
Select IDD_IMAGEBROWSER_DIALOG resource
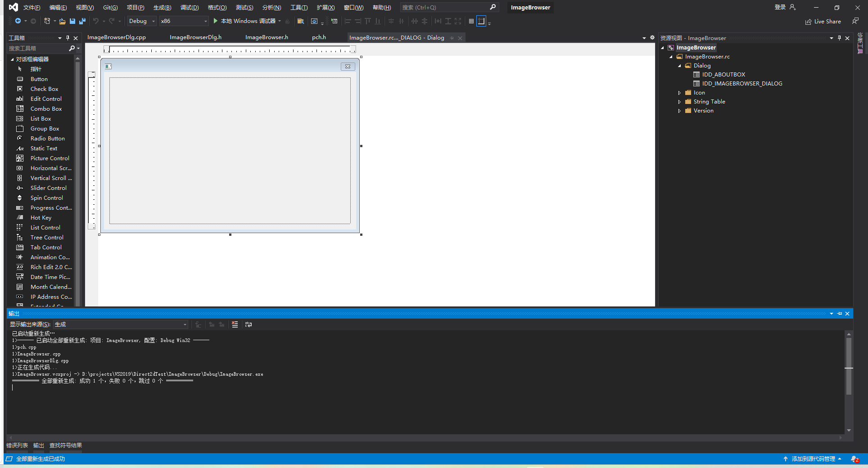click(x=742, y=84)
